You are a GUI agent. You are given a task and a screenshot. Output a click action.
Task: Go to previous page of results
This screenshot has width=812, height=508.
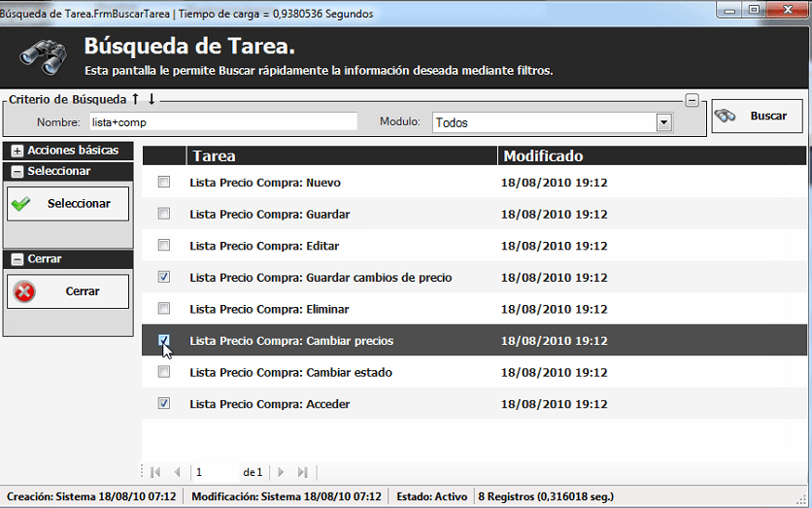point(177,472)
